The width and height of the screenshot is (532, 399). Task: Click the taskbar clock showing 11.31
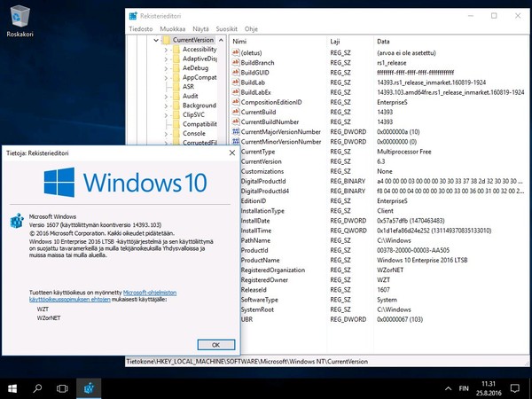(x=489, y=388)
